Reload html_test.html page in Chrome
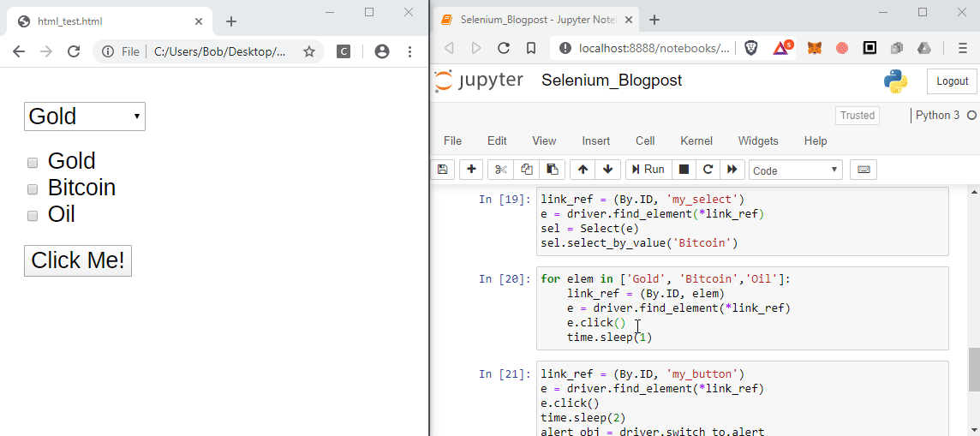Viewport: 980px width, 436px height. click(74, 52)
